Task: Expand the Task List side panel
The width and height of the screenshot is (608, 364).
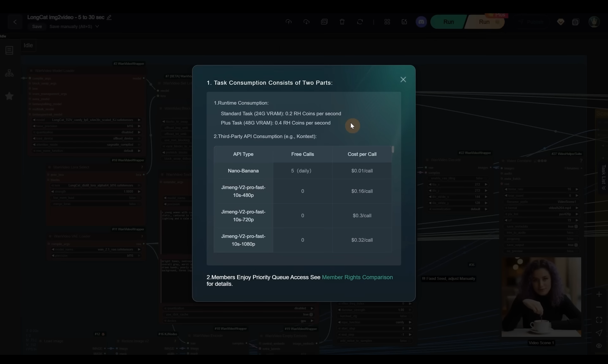Action: (x=604, y=188)
